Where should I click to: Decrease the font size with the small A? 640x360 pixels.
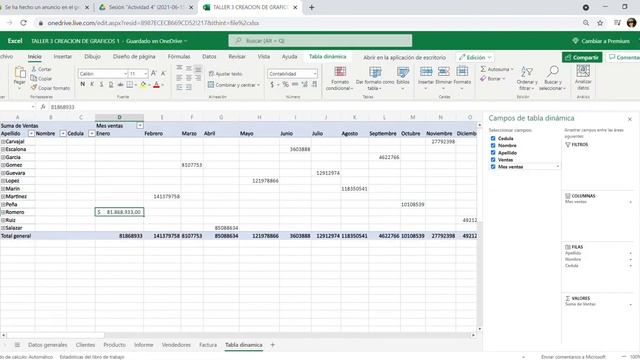(163, 73)
